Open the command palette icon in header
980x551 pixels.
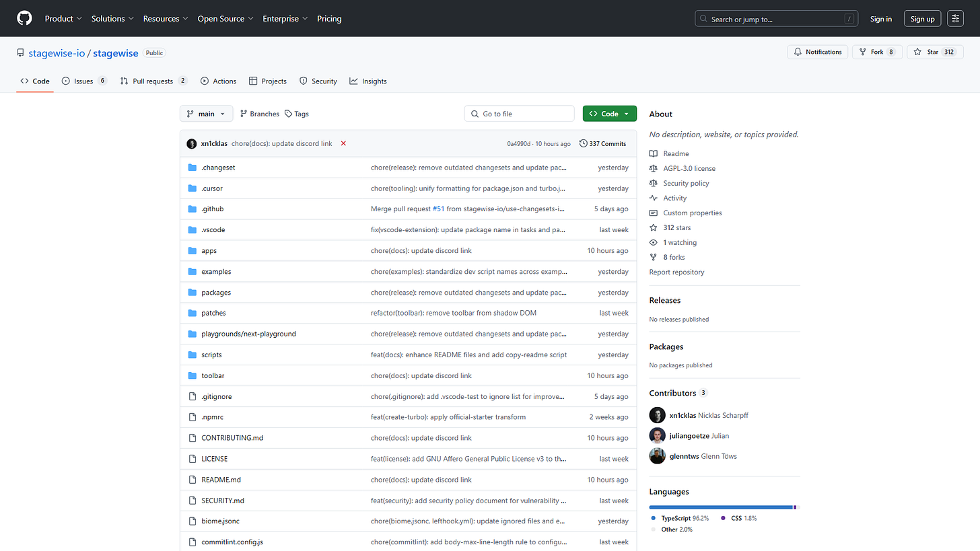[x=955, y=19]
